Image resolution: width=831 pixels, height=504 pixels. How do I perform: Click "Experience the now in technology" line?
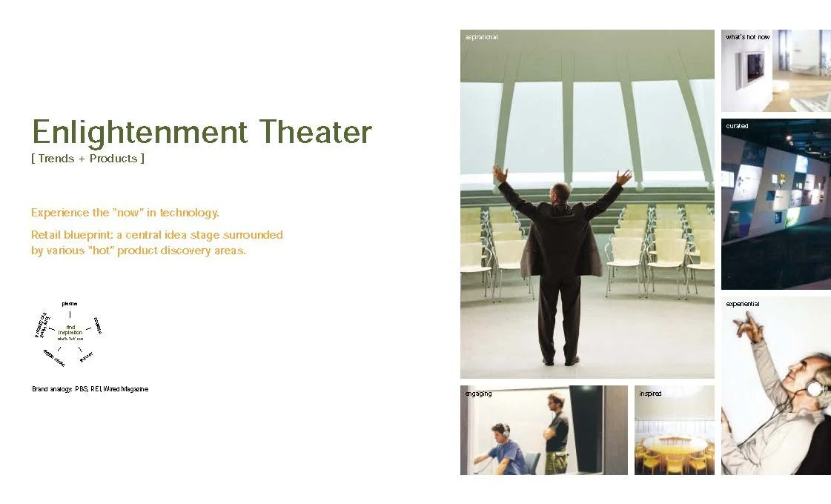pyautogui.click(x=125, y=213)
